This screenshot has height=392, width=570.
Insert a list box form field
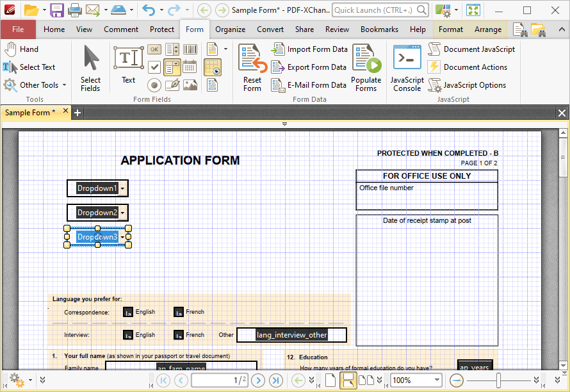pyautogui.click(x=172, y=49)
